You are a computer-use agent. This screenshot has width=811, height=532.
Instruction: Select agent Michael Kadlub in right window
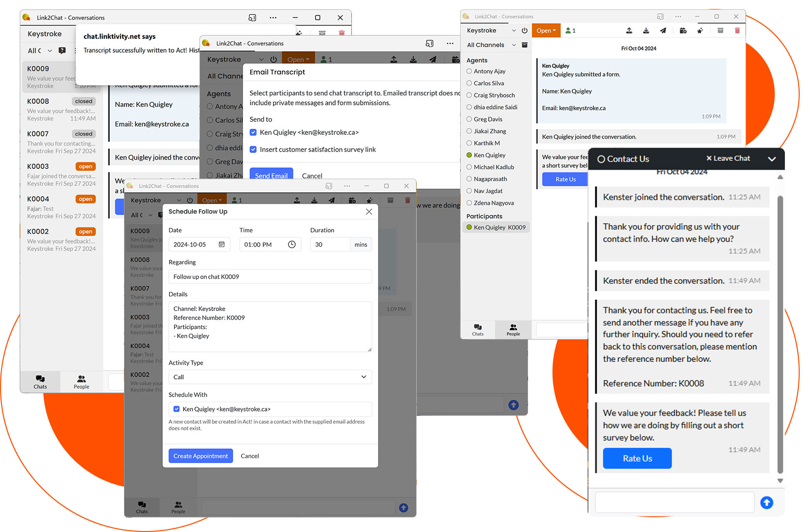(x=490, y=167)
